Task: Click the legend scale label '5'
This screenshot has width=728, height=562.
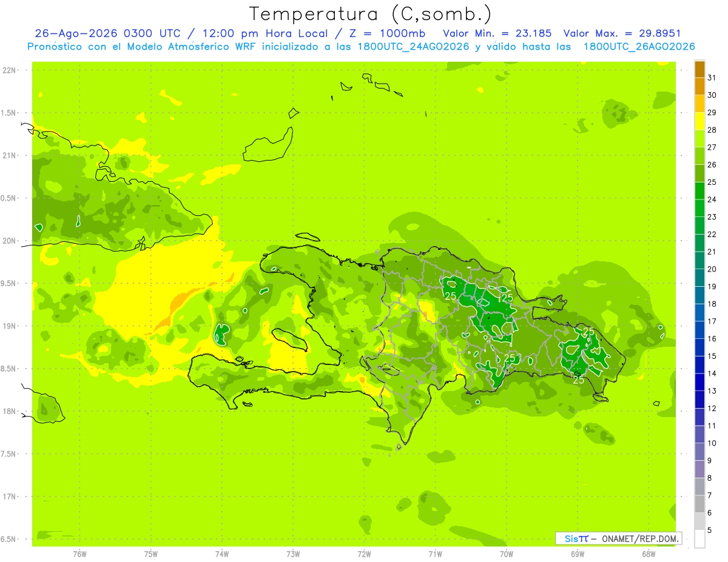Action: pyautogui.click(x=710, y=530)
